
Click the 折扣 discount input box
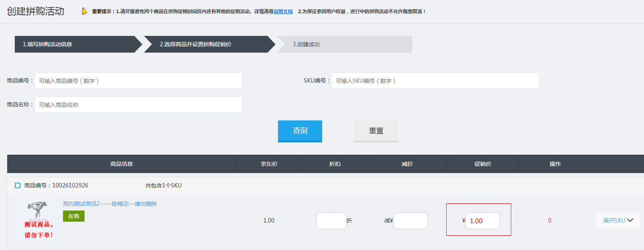click(331, 221)
